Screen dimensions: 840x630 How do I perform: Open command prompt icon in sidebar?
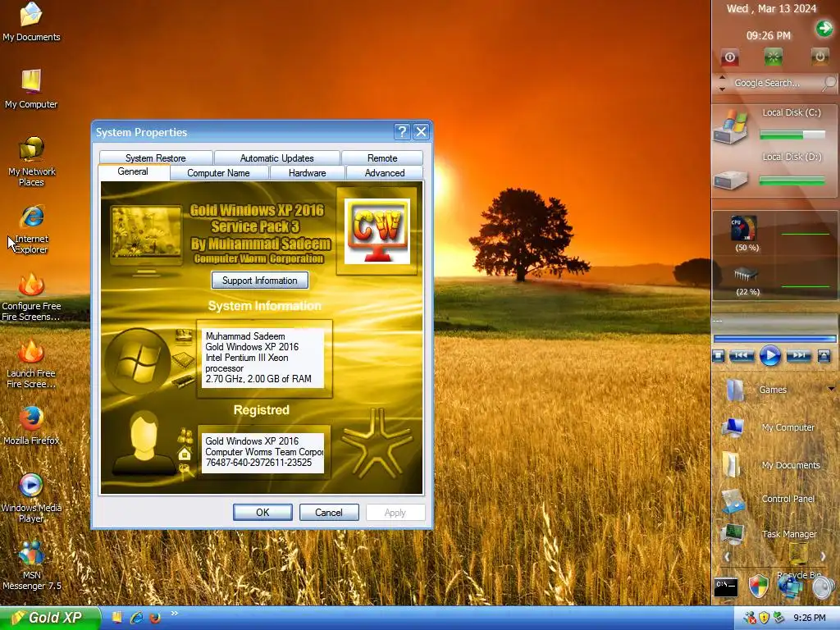click(x=726, y=587)
